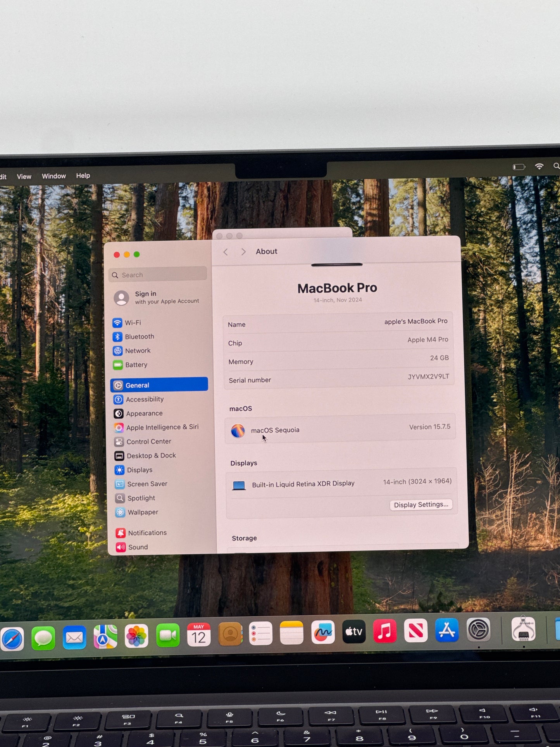The width and height of the screenshot is (560, 747).
Task: Open Notes app from the Dock
Action: 291,633
